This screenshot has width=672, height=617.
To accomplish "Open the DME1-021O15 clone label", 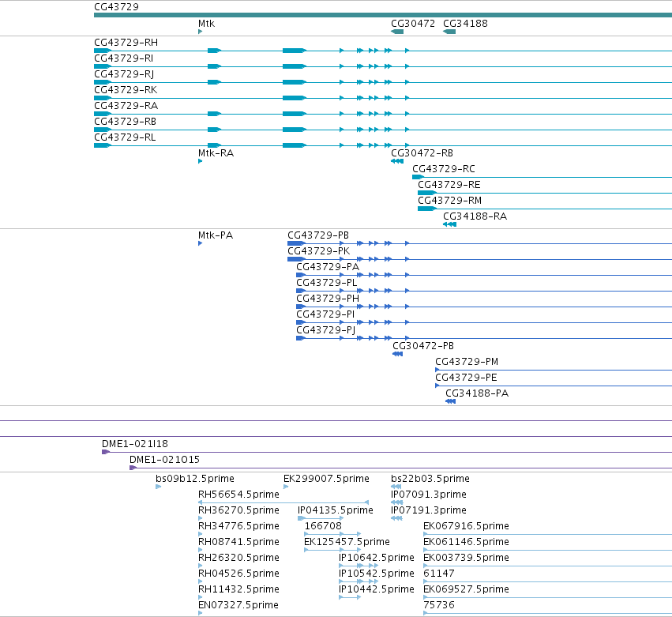I will pos(164,461).
